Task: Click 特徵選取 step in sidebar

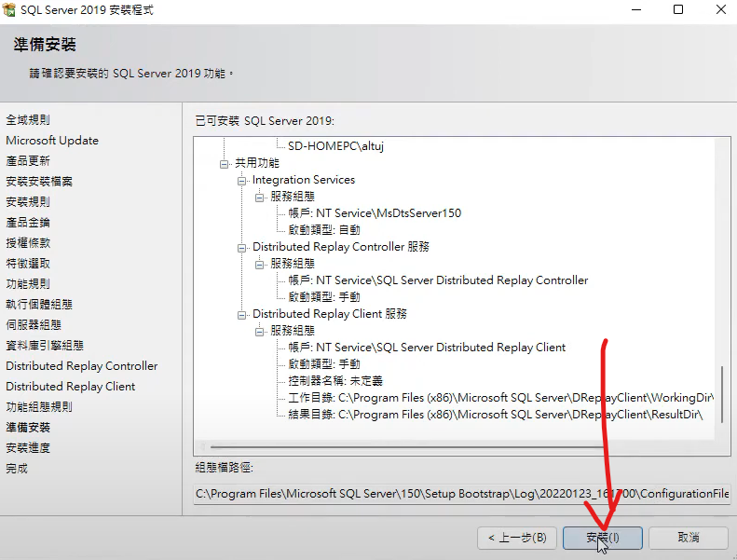Action: (x=28, y=264)
